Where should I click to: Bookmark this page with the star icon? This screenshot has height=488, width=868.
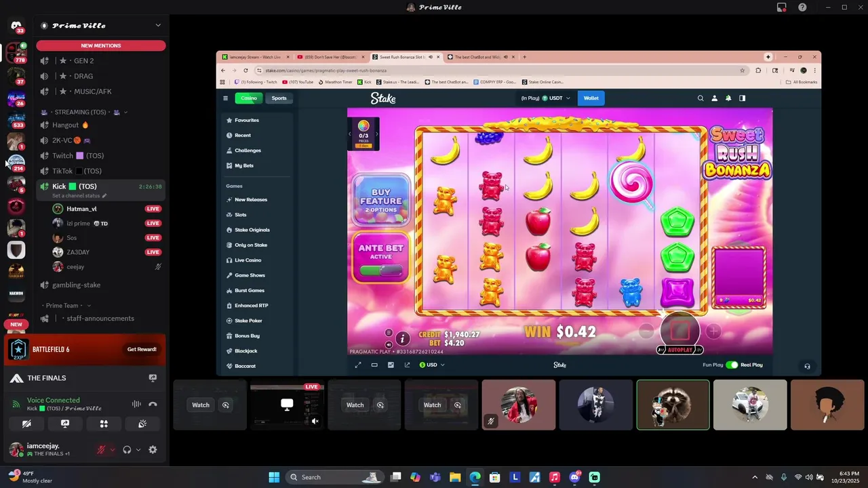click(x=742, y=70)
